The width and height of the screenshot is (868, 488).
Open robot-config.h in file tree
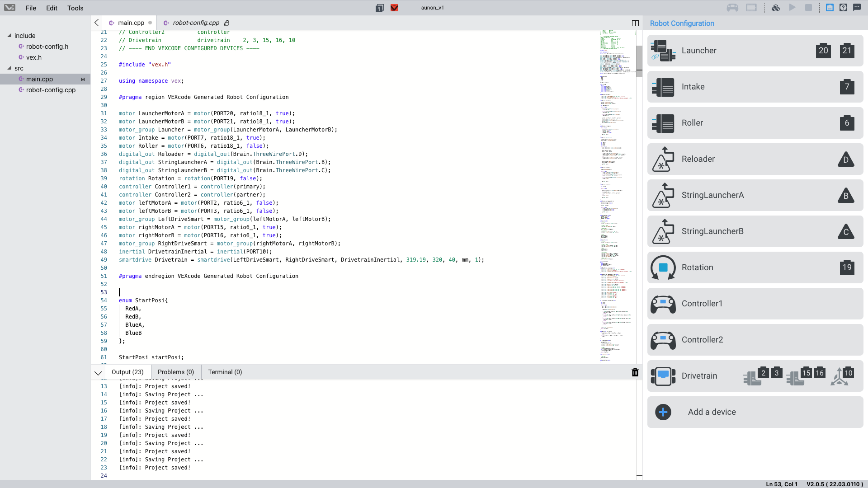click(47, 47)
